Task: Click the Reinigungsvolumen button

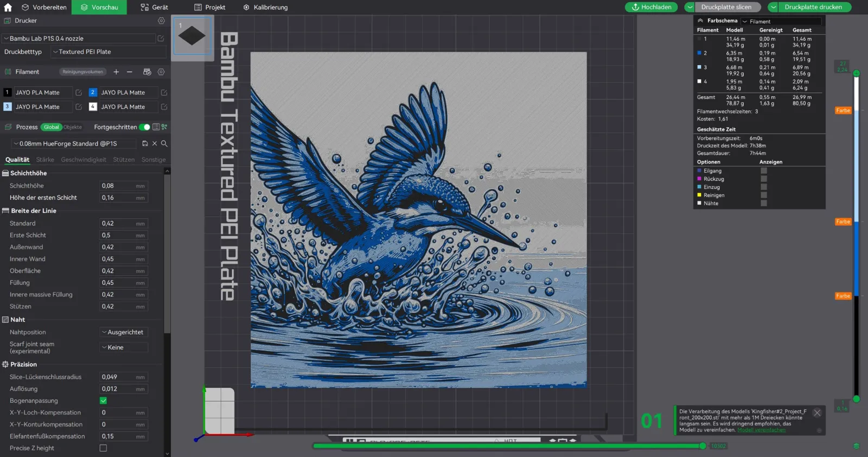Action: [x=82, y=72]
